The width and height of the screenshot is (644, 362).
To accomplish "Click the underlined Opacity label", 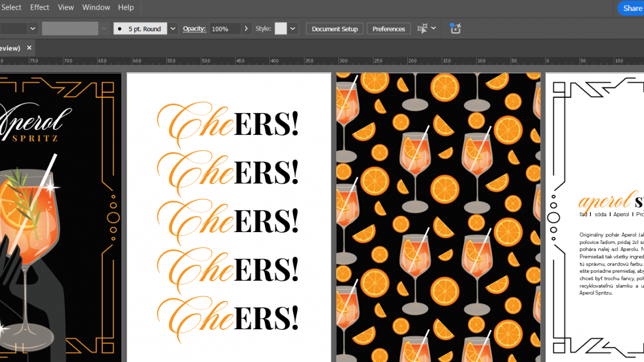I will [x=194, y=29].
